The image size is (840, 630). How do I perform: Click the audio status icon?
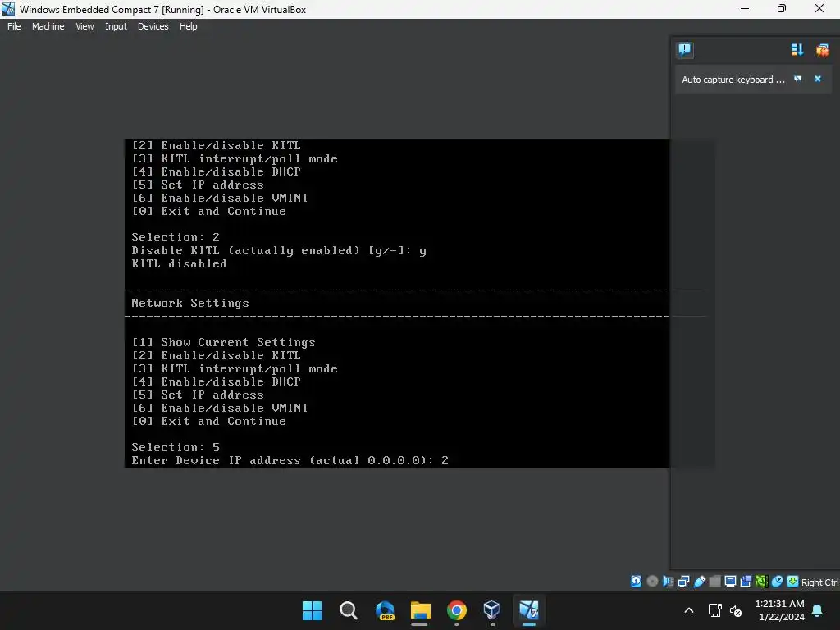(x=668, y=582)
